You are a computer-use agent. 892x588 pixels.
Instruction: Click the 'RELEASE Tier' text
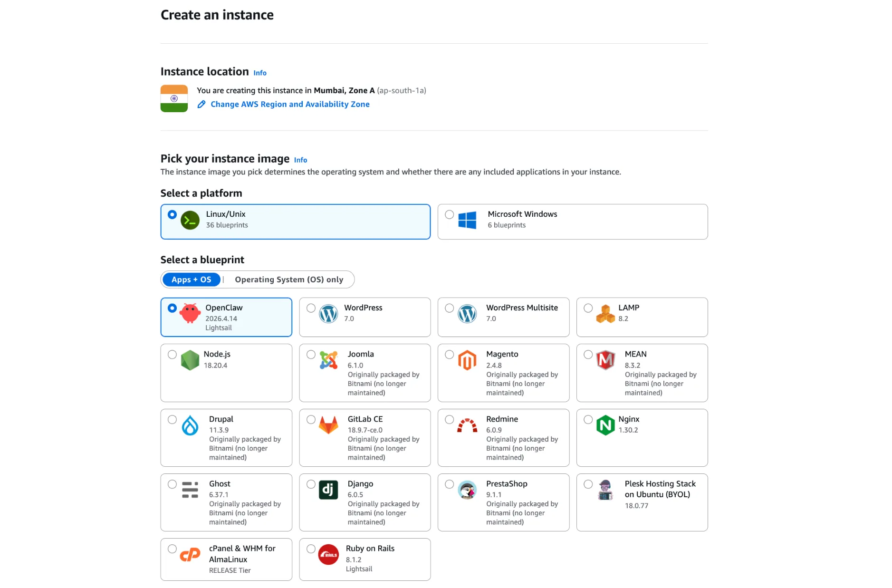tap(230, 570)
